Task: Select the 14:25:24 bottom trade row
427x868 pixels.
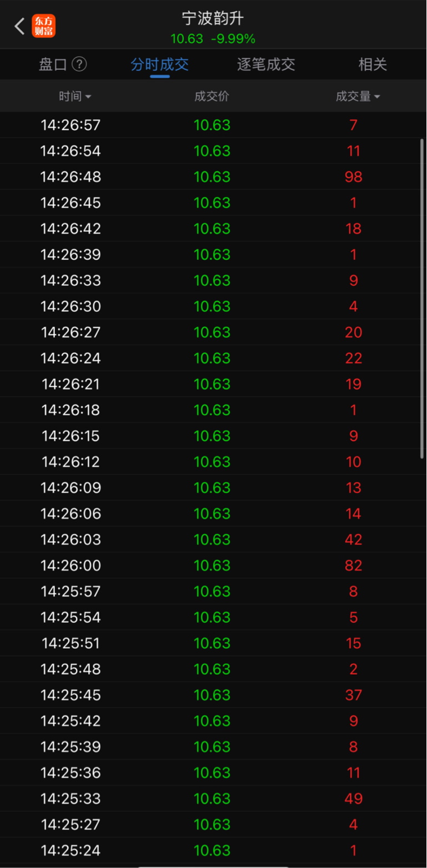Action: [x=213, y=850]
